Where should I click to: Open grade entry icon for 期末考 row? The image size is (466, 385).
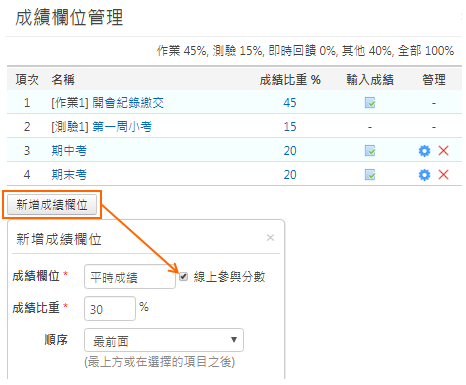370,175
